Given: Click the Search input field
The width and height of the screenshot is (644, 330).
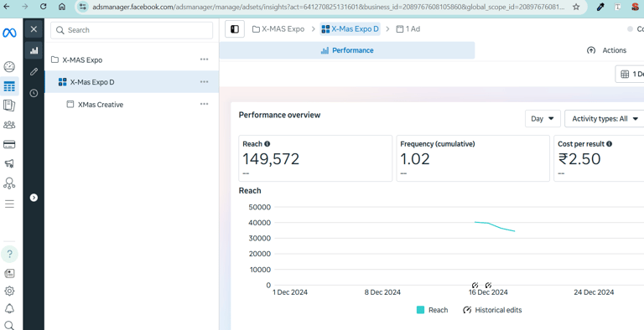Looking at the screenshot, I should pos(132,30).
